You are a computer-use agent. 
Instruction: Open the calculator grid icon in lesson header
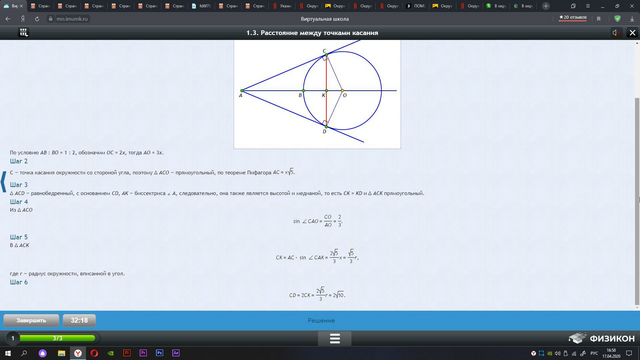24,33
